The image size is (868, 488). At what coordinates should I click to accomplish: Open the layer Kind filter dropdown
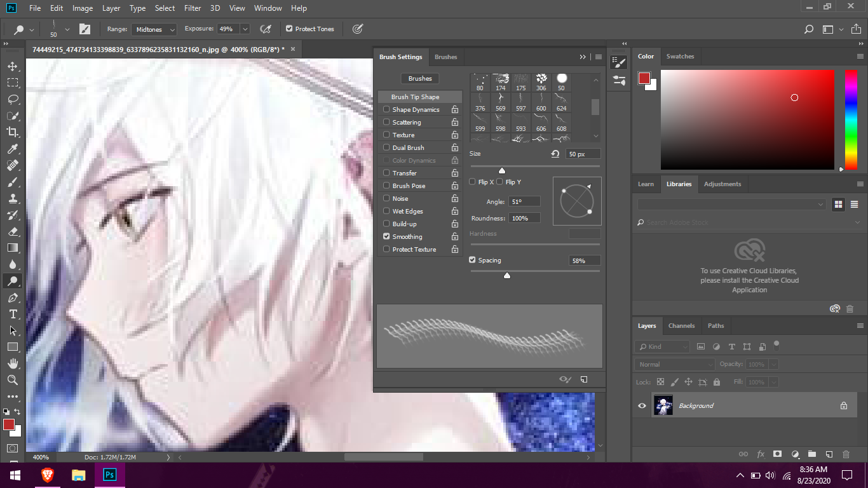tap(662, 346)
